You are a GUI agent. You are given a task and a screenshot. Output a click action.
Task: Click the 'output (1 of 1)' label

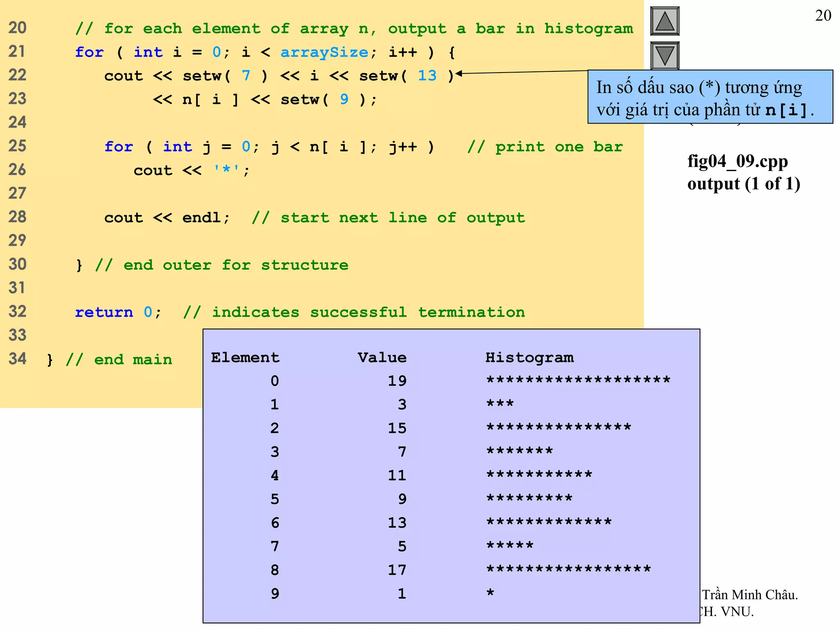pyautogui.click(x=744, y=184)
